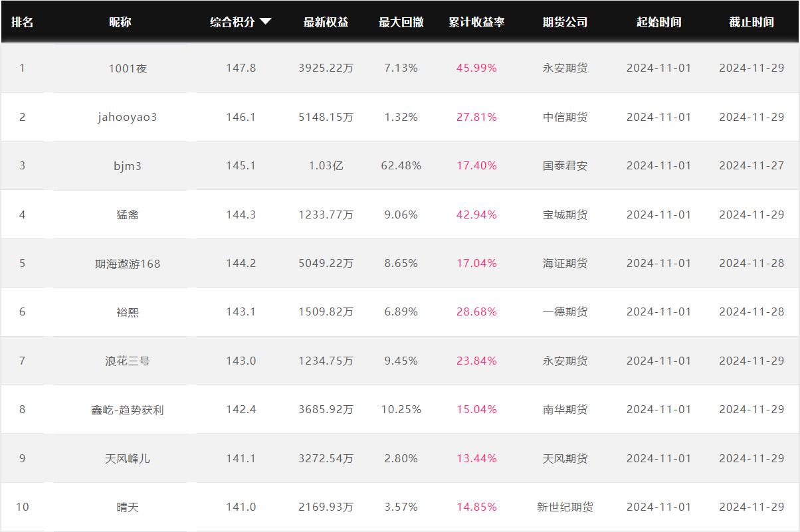
Task: Select the return 14.85% value
Action: pos(476,507)
